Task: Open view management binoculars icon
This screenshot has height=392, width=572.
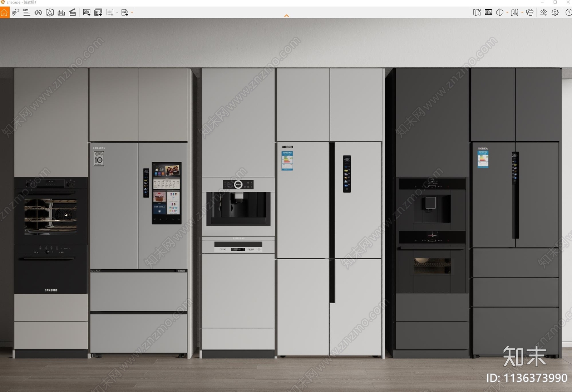Action: (x=38, y=13)
